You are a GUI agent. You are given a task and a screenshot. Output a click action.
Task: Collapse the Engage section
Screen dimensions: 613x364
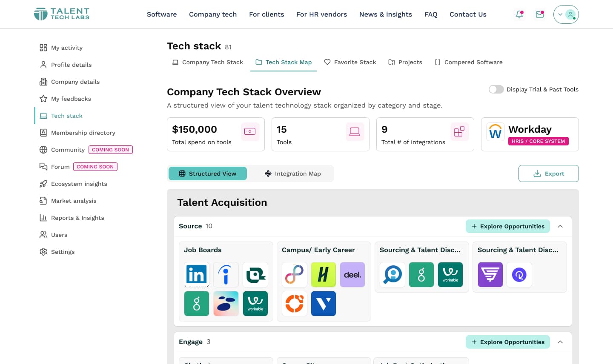tap(560, 341)
